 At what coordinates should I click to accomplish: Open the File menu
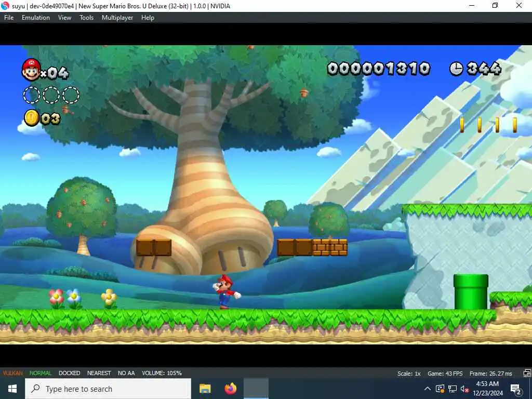click(x=9, y=18)
